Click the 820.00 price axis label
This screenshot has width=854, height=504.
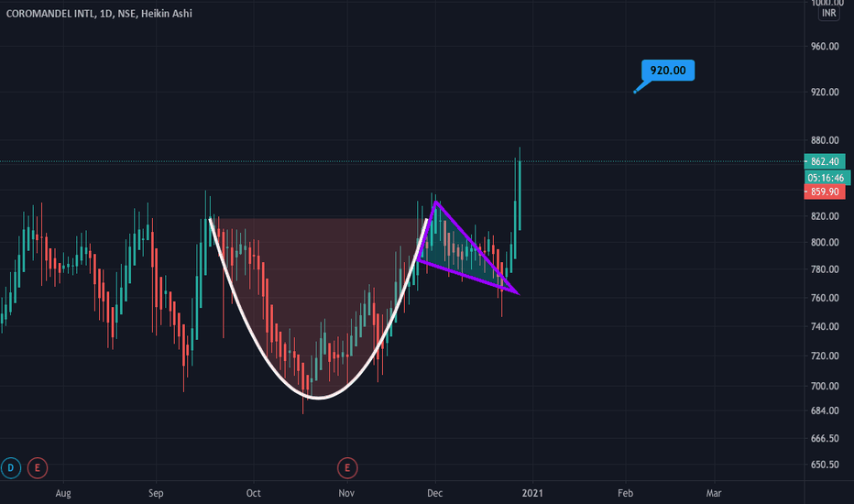coord(825,216)
